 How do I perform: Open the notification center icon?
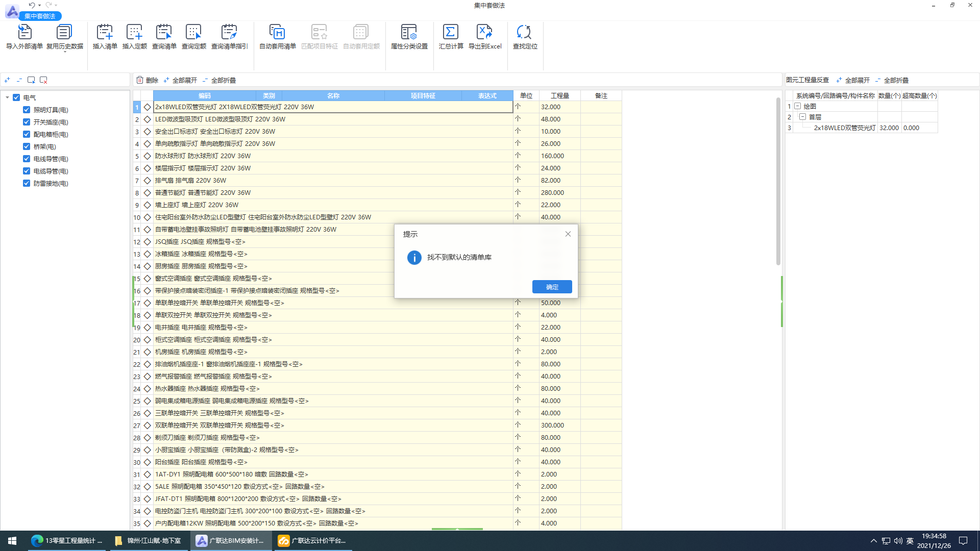click(x=963, y=541)
